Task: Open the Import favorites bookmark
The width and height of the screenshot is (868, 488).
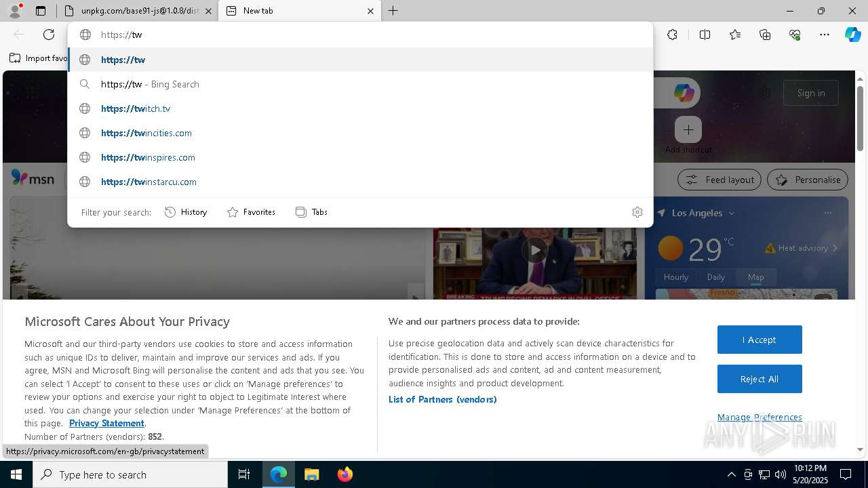Action: 39,58
